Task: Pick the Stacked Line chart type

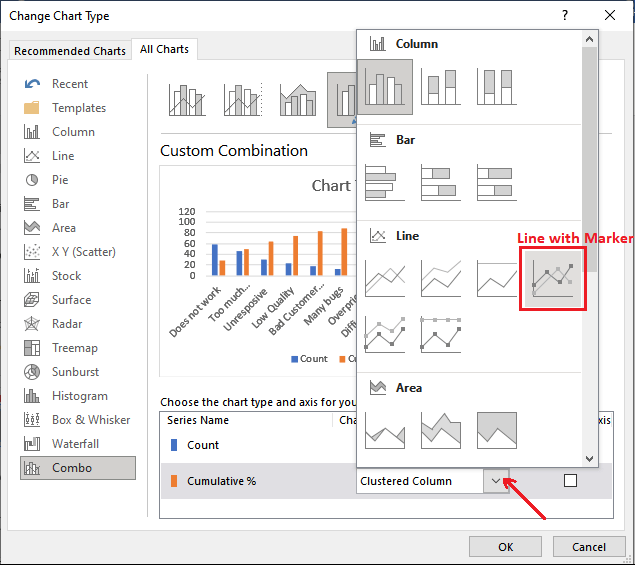Action: [x=441, y=279]
